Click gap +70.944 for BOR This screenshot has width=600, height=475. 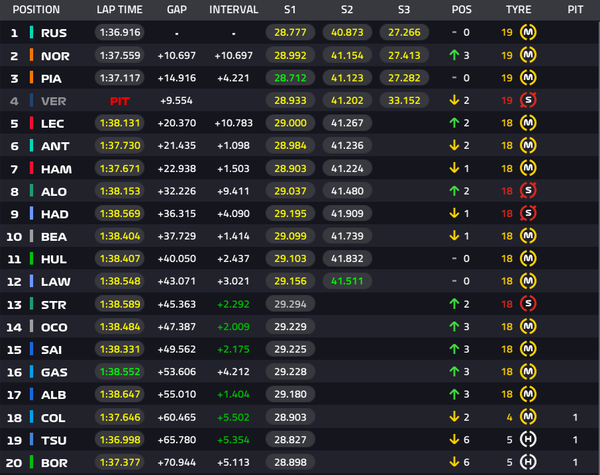(x=177, y=462)
